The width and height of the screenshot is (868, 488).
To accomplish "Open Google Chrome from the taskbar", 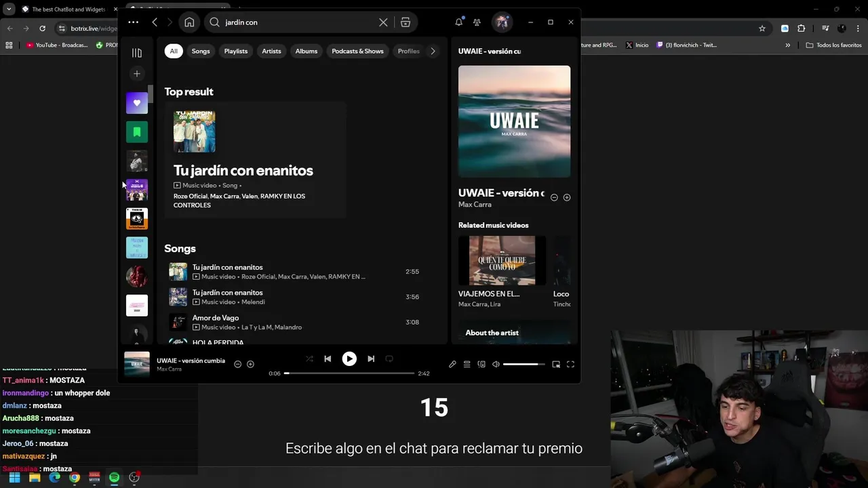I will (75, 478).
